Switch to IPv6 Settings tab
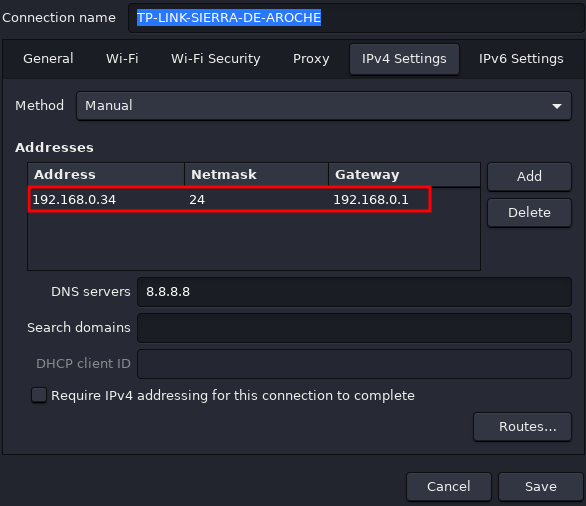 [521, 59]
